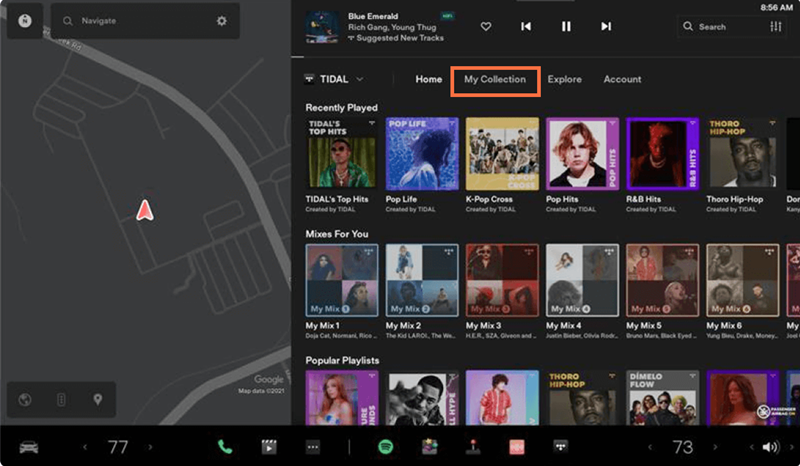Decrease volume with the left arrow
The height and width of the screenshot is (466, 800).
752,448
